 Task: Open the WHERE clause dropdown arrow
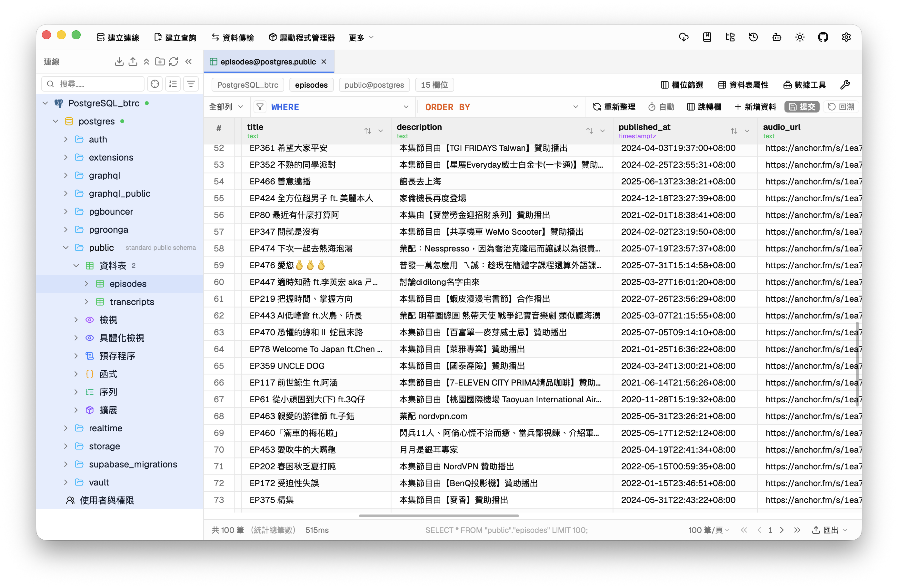(x=406, y=107)
